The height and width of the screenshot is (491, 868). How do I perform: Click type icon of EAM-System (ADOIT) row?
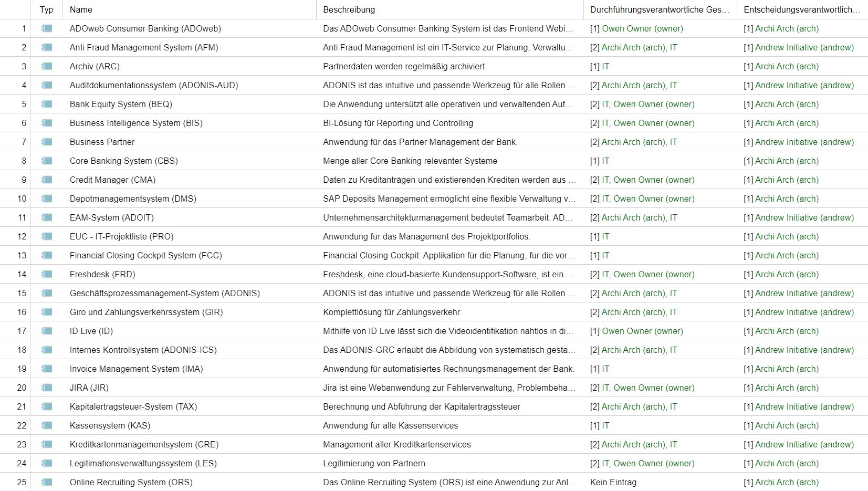[x=47, y=217]
